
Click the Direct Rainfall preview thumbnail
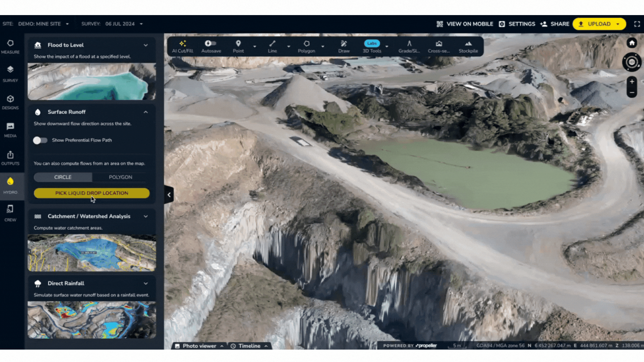(92, 320)
